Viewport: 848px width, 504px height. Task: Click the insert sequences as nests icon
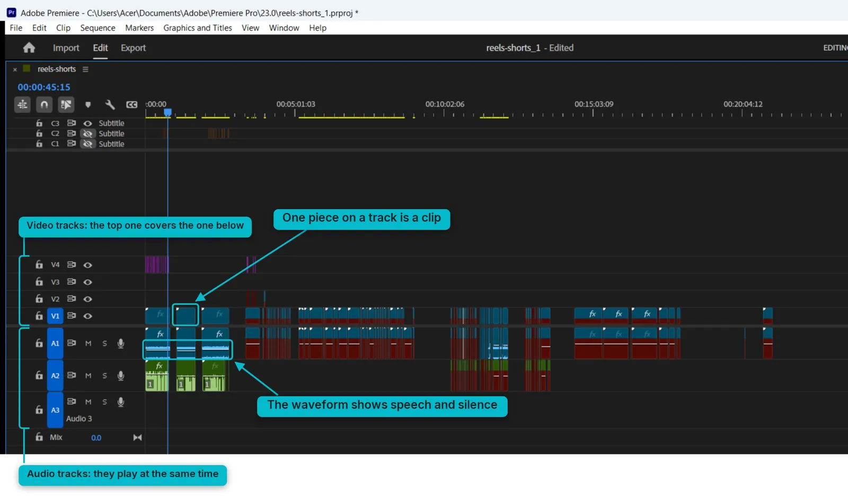click(22, 105)
